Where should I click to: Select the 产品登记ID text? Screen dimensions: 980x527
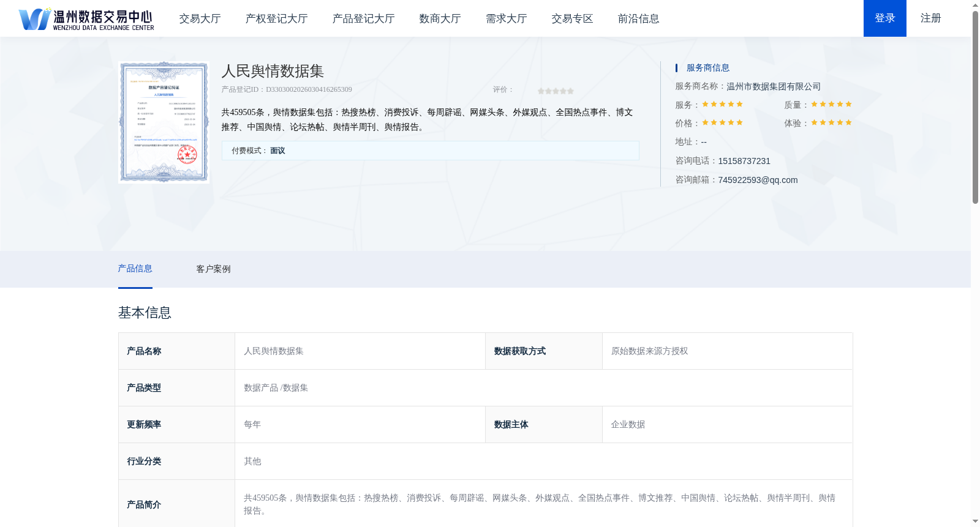287,89
